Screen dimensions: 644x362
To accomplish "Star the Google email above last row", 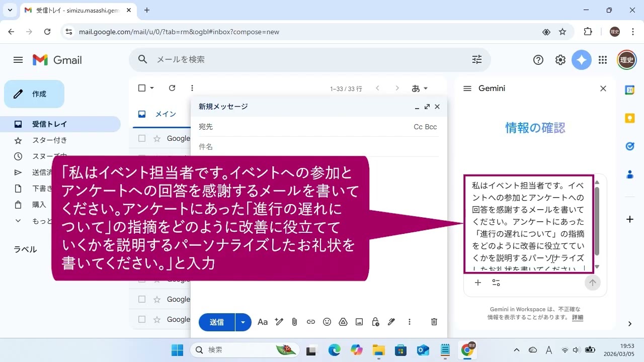I will point(157,299).
